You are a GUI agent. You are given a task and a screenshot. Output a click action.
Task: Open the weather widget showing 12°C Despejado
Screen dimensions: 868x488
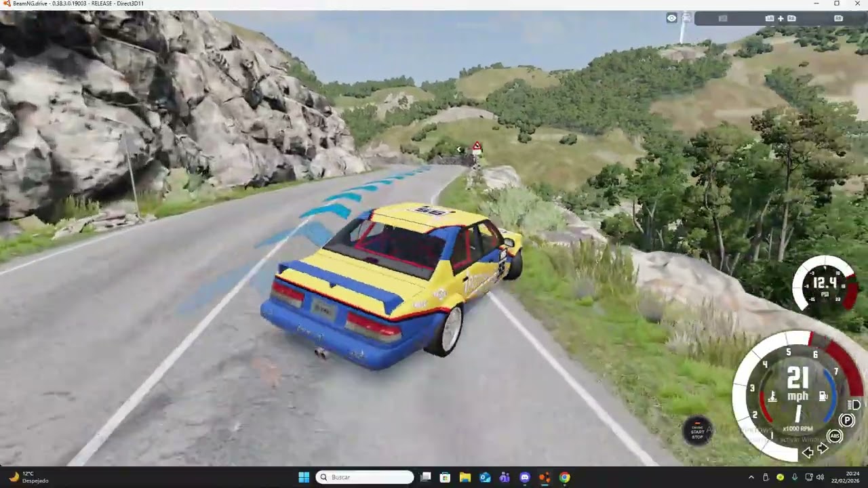[x=28, y=477]
